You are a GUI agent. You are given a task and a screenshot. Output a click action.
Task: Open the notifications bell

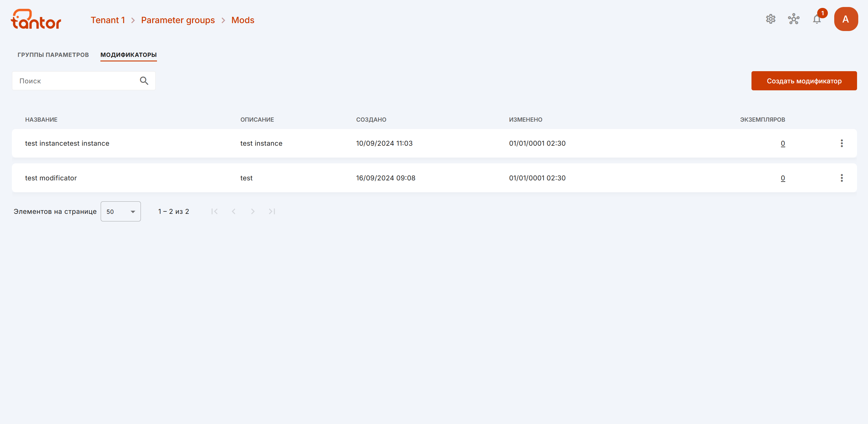817,19
